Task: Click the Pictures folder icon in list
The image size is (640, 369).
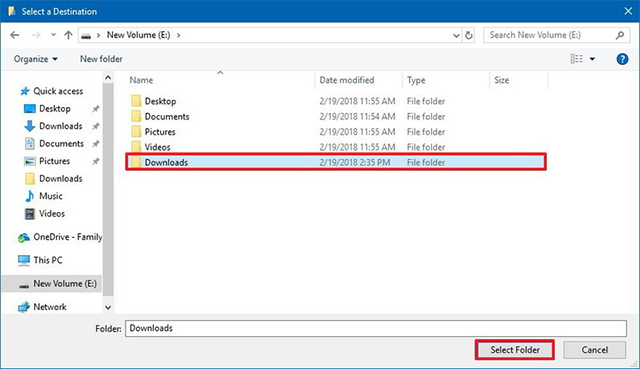Action: (x=136, y=132)
